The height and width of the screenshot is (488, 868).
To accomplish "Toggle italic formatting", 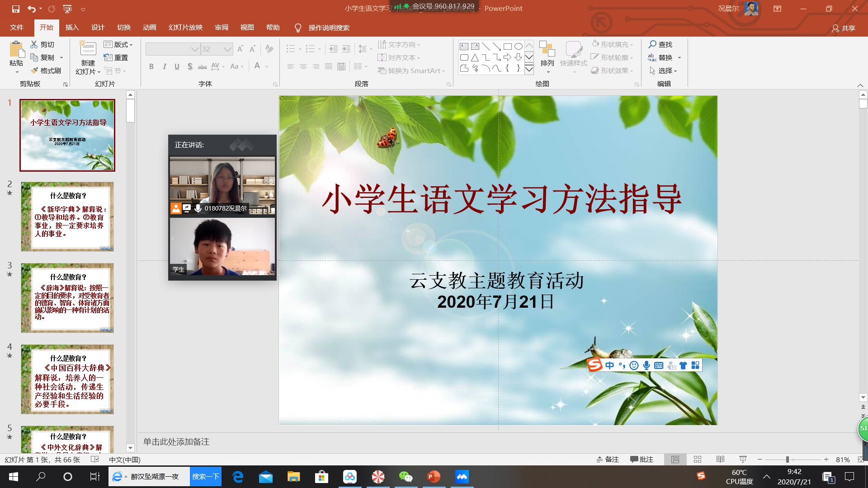I will click(x=165, y=66).
